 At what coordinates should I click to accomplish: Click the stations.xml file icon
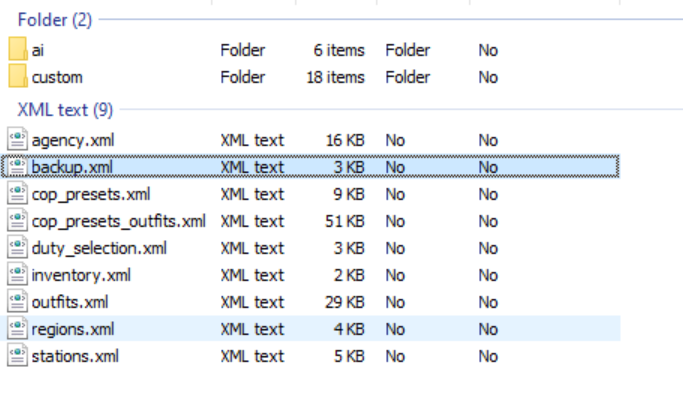(x=18, y=356)
